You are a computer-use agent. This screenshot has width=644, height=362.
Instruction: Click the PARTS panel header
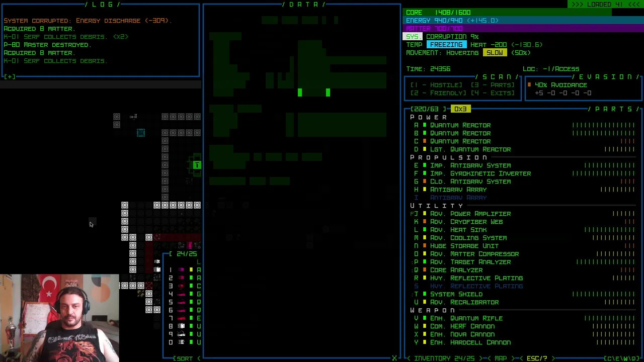click(x=613, y=109)
